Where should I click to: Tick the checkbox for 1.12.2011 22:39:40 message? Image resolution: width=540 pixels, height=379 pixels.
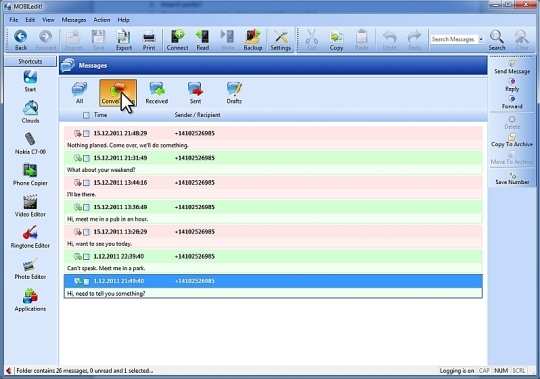click(86, 257)
